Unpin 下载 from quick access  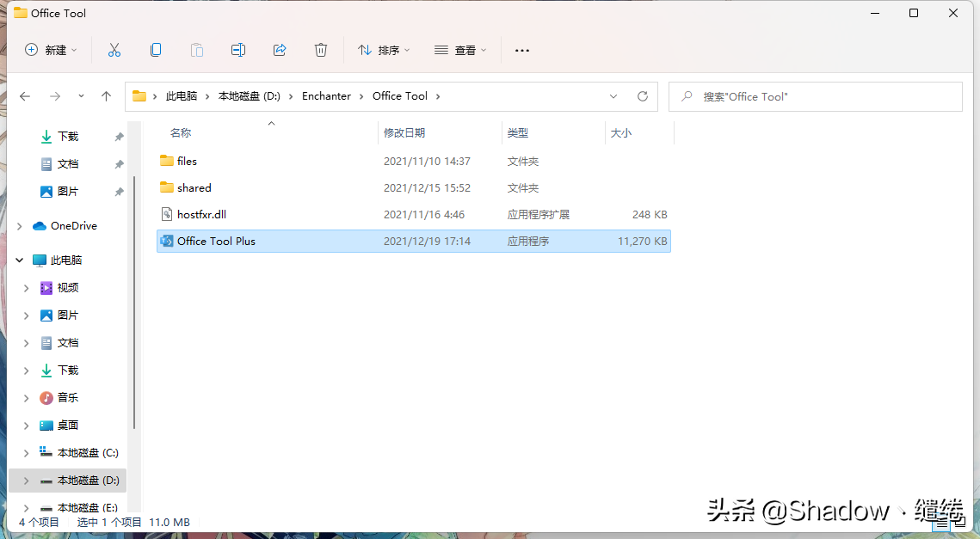pyautogui.click(x=119, y=137)
